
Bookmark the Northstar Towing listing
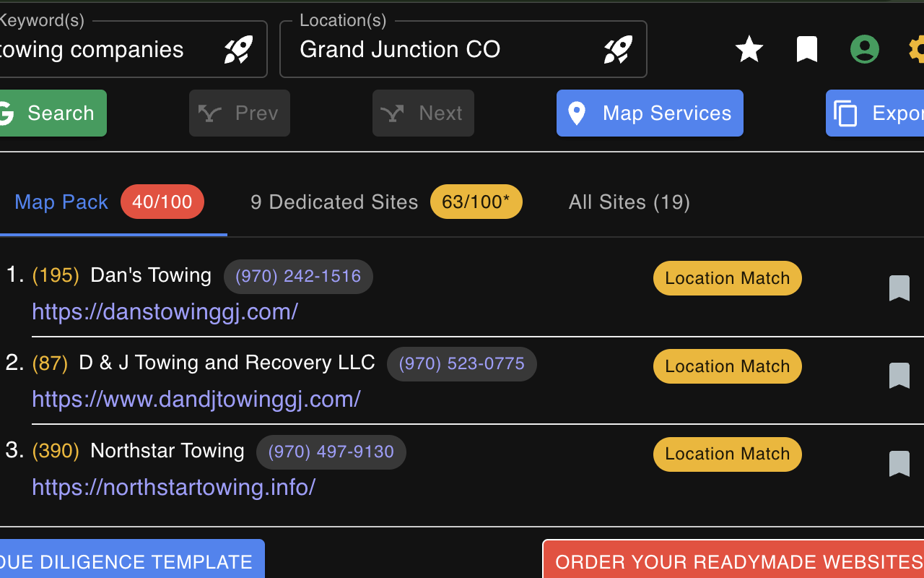click(899, 464)
